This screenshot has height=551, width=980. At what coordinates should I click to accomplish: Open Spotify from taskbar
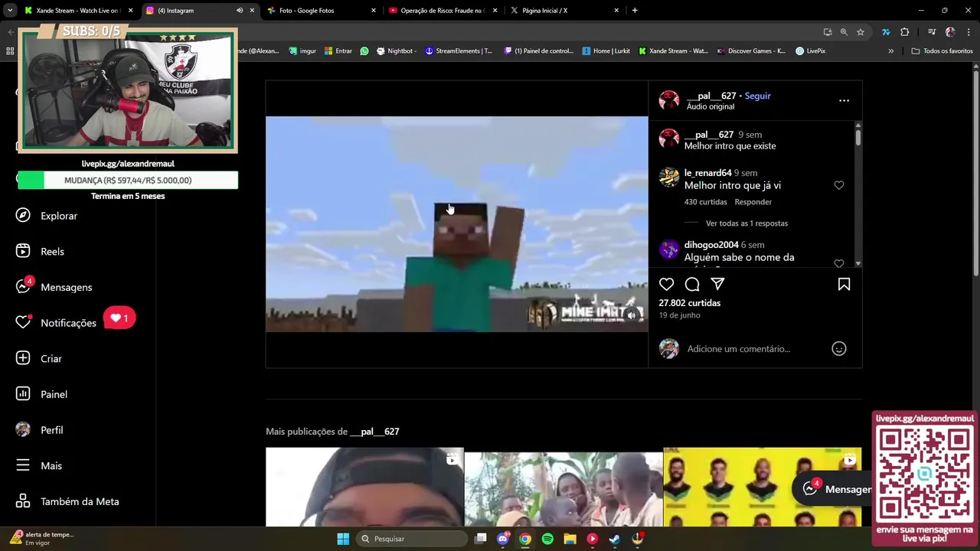[x=547, y=539]
